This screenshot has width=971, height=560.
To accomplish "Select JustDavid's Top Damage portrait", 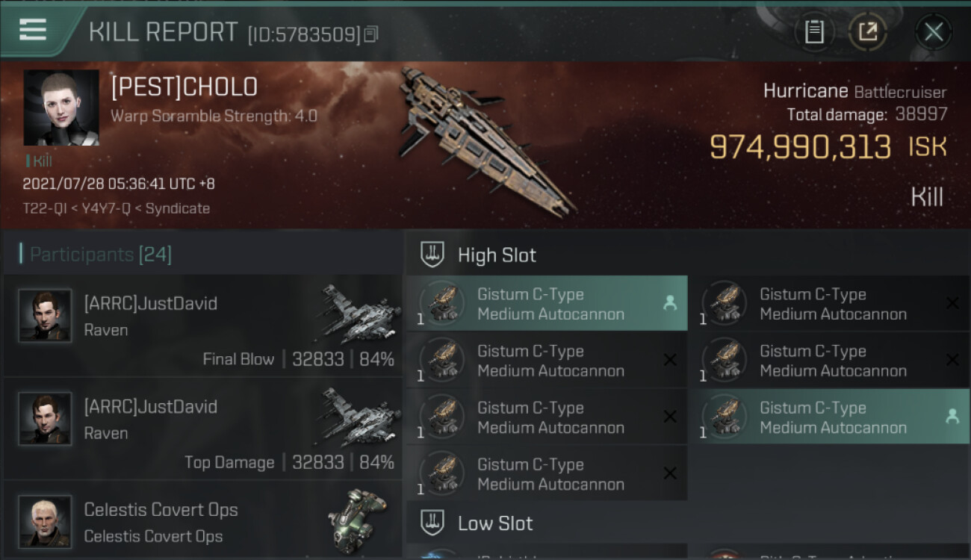I will pyautogui.click(x=45, y=419).
